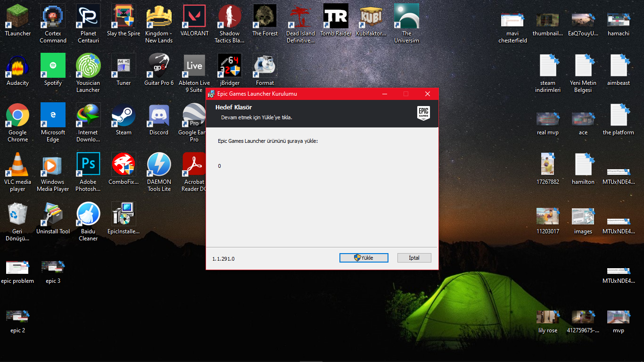Open the Recycle Bin (Geri Dönüşüm)

click(x=17, y=222)
